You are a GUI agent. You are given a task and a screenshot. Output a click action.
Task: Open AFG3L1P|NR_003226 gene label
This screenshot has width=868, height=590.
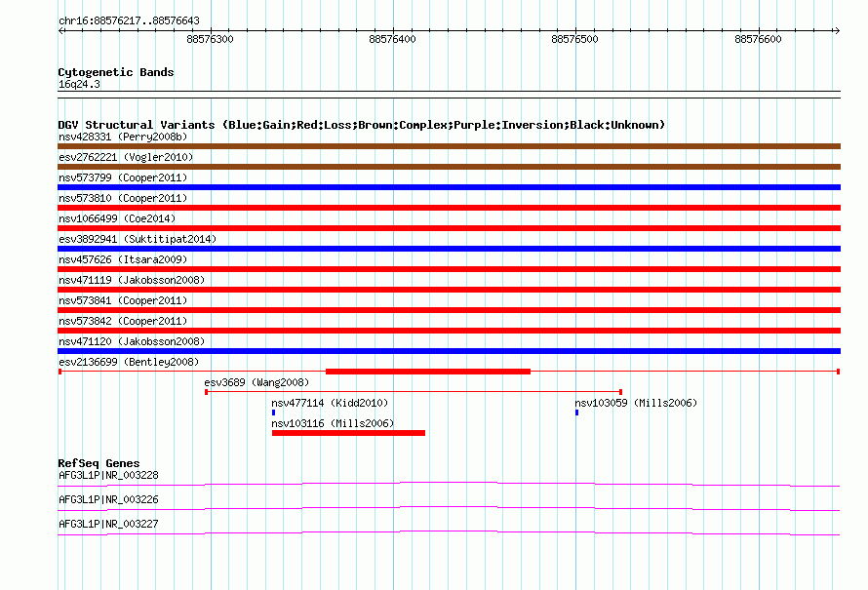pyautogui.click(x=108, y=499)
